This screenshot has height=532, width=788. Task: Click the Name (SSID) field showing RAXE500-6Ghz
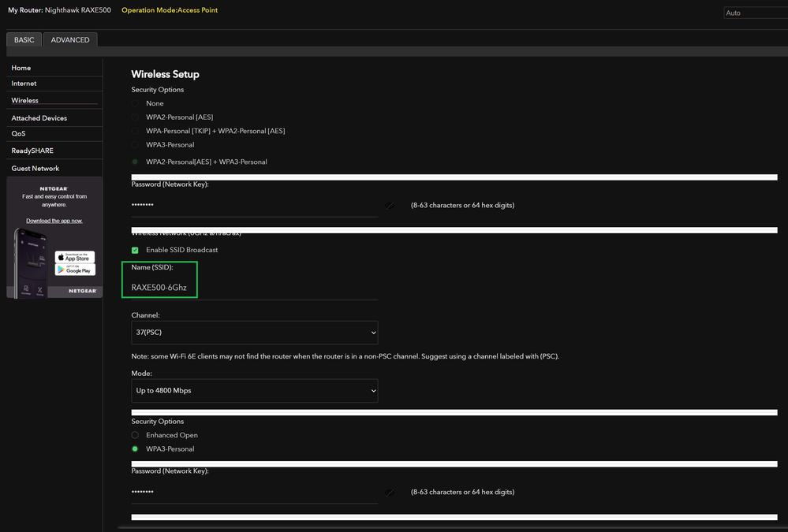[x=159, y=286]
